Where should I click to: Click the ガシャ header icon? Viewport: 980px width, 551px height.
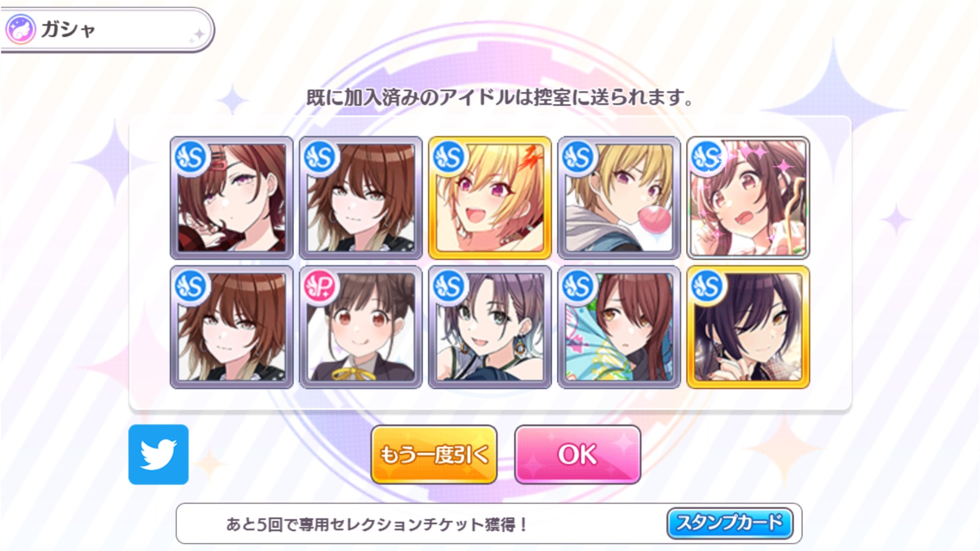[x=20, y=29]
